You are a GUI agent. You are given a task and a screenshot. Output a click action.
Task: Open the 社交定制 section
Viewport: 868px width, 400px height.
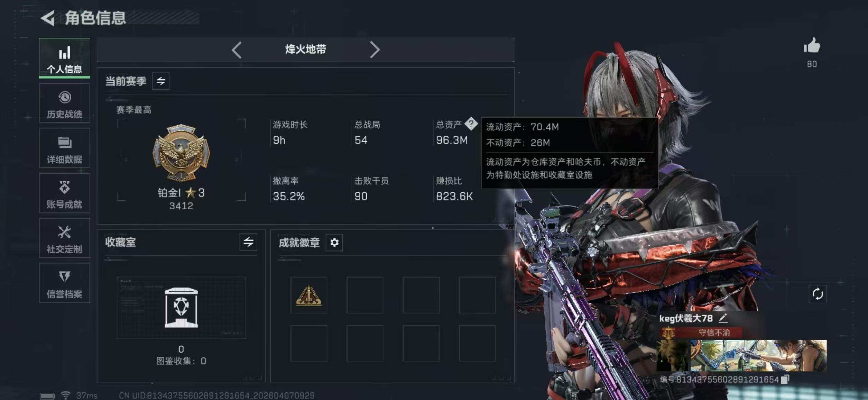[x=65, y=238]
